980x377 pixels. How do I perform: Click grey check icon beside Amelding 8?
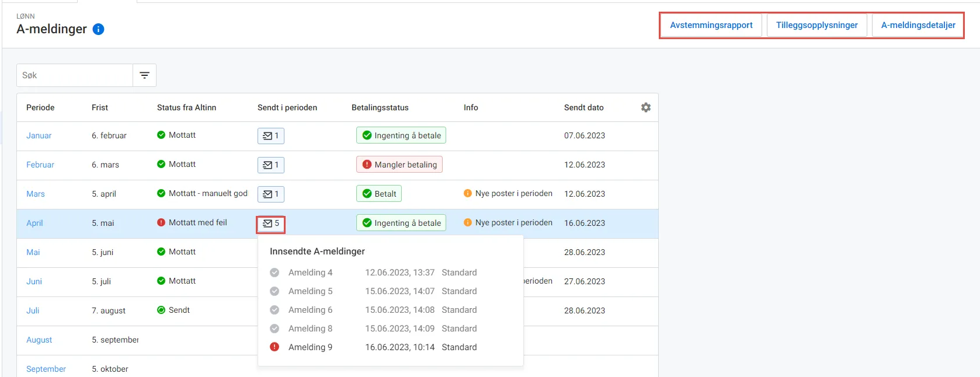coord(274,329)
